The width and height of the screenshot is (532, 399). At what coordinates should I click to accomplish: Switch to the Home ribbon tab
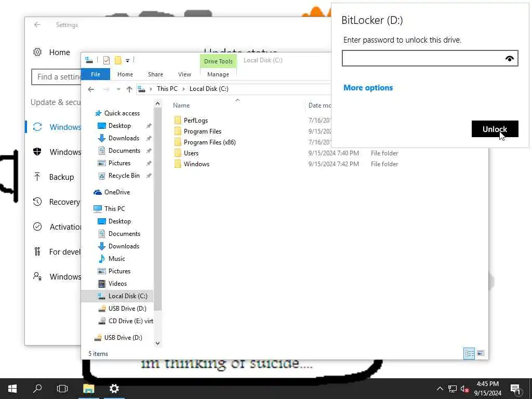pos(125,74)
